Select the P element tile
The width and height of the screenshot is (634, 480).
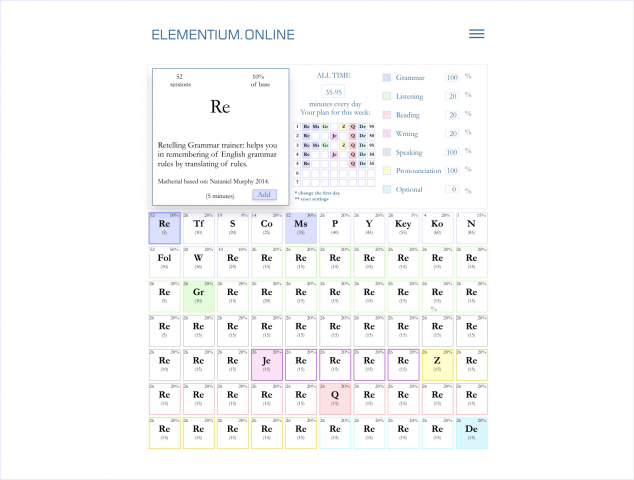click(335, 228)
